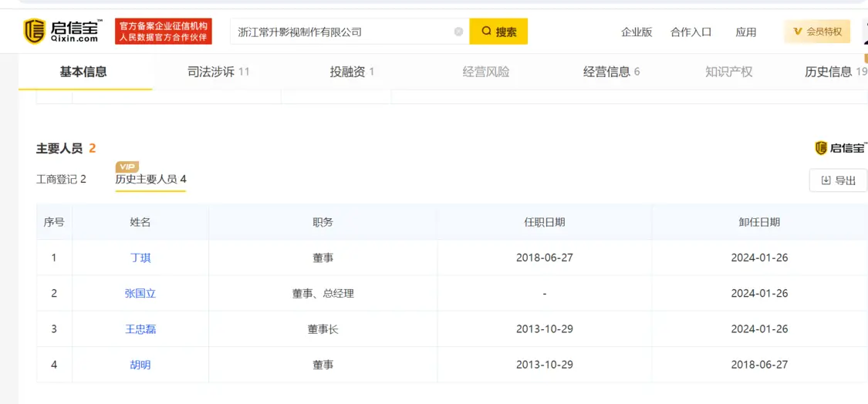868x404 pixels.
Task: Export the list using 导出 button
Action: pos(838,180)
